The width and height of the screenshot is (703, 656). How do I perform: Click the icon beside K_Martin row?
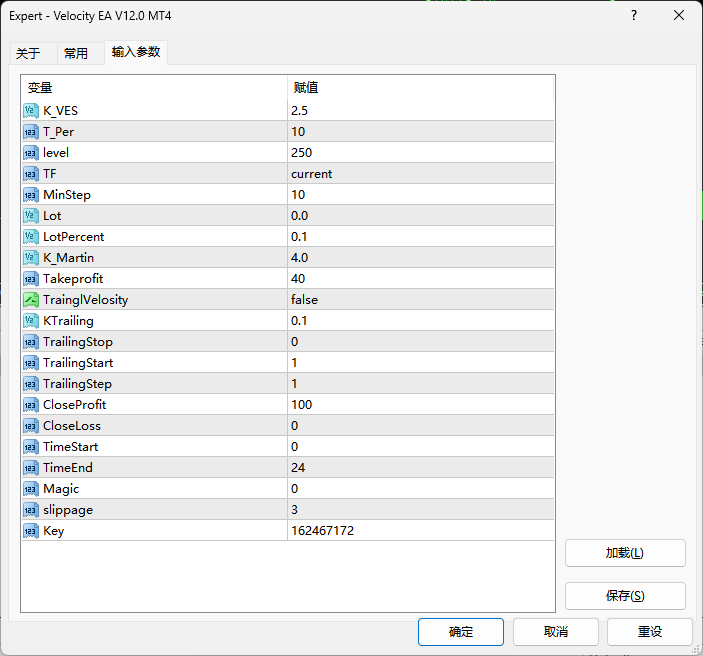[31, 257]
